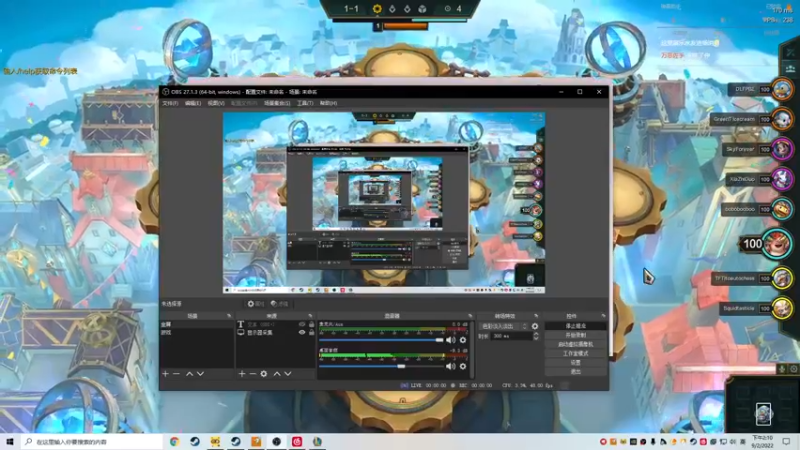Pop out the Sources dock panel
The image size is (800, 450).
(x=310, y=316)
